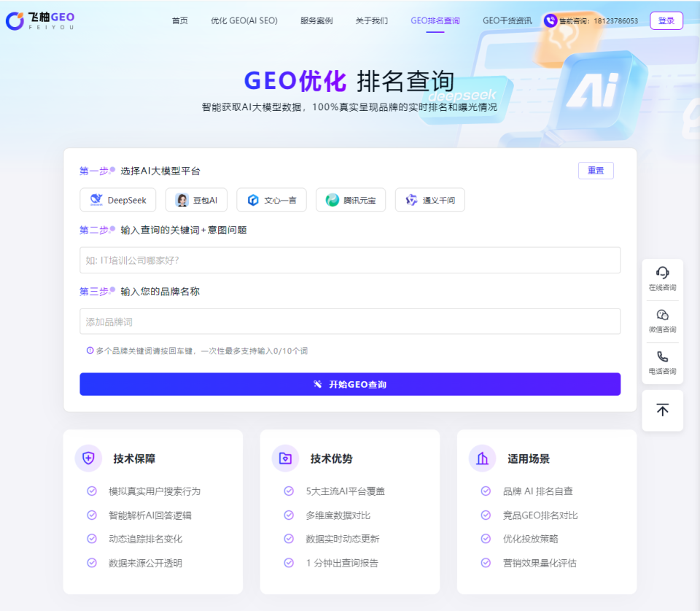700x611 pixels.
Task: Click the back-to-top arrow icon
Action: [x=662, y=410]
